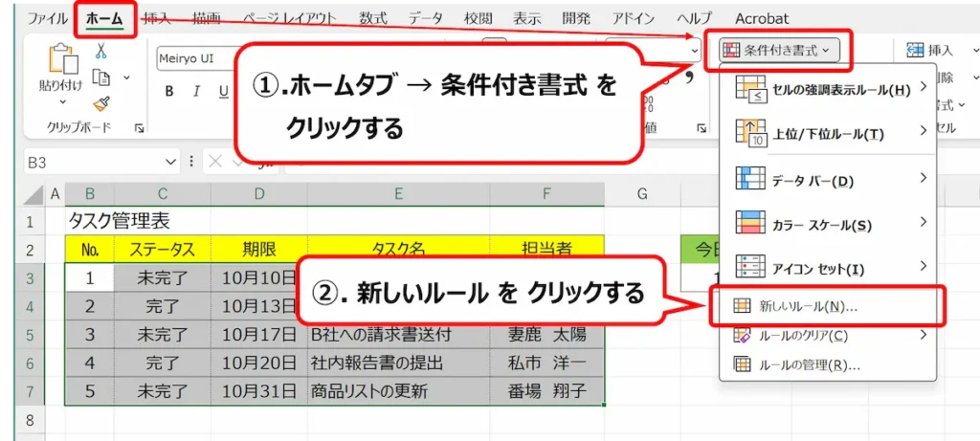Click the 10月13日 date cell

tap(258, 306)
